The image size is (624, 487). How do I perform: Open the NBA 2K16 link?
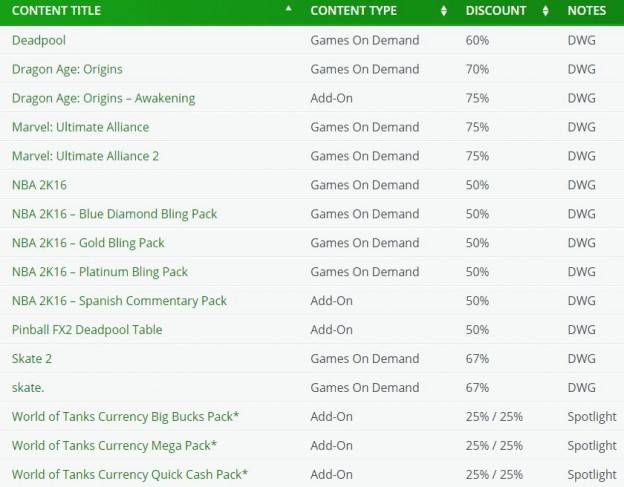[x=39, y=185]
